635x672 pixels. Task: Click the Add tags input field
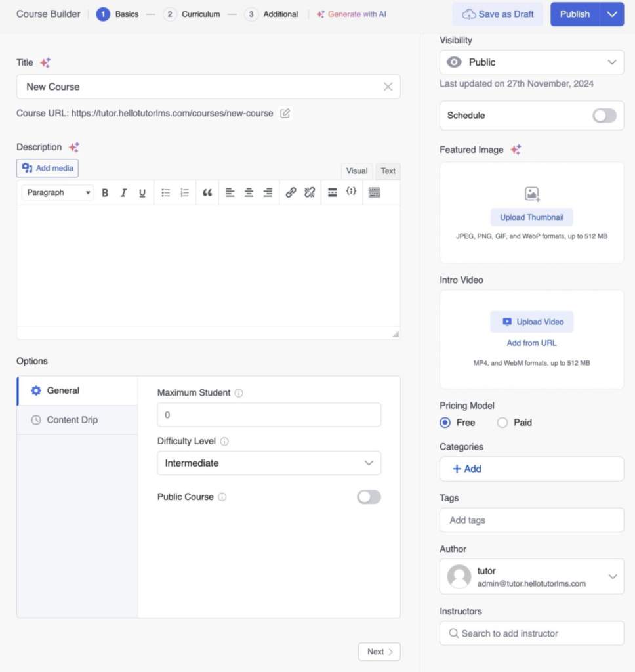pyautogui.click(x=531, y=520)
